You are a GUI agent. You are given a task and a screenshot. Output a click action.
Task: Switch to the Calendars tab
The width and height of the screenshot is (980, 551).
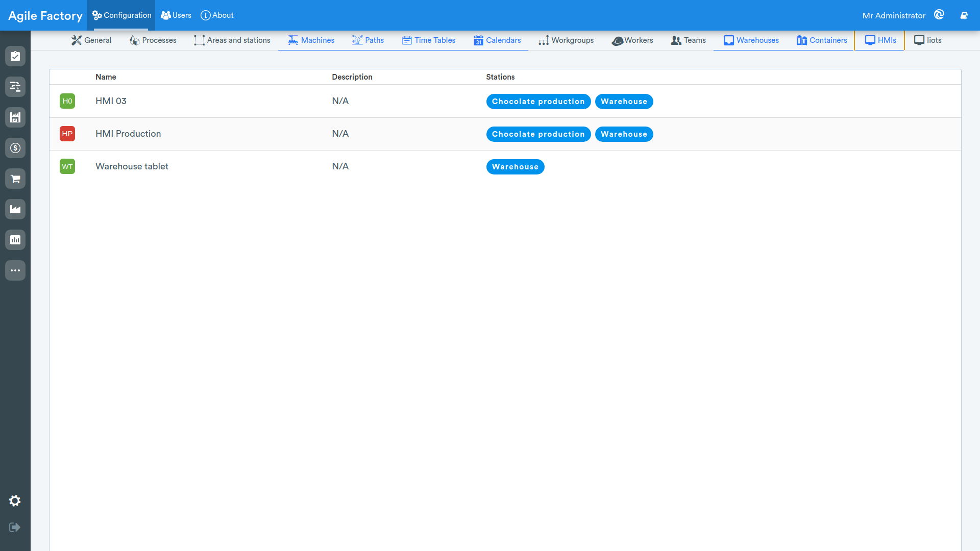(x=497, y=40)
